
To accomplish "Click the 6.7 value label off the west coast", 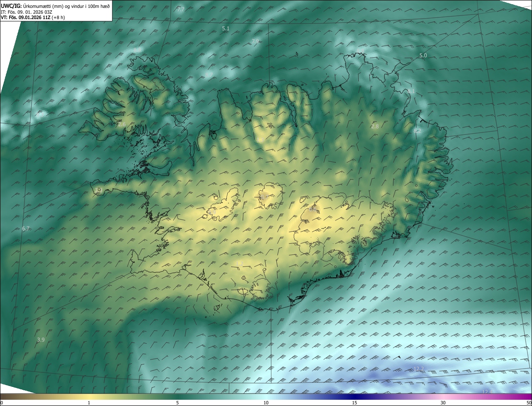I will click(26, 228).
